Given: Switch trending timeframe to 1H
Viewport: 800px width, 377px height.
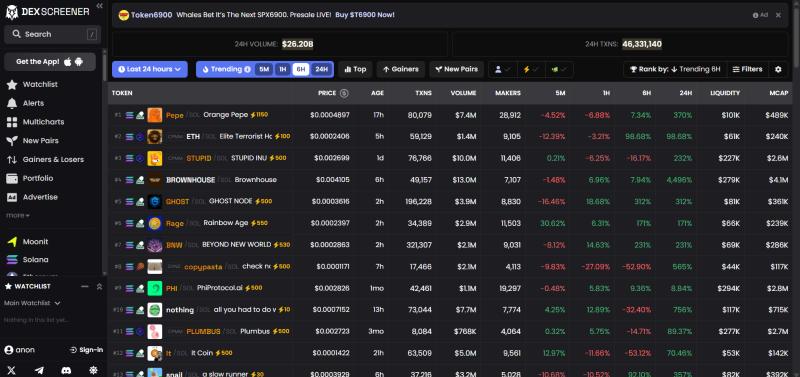Looking at the screenshot, I should [x=282, y=69].
